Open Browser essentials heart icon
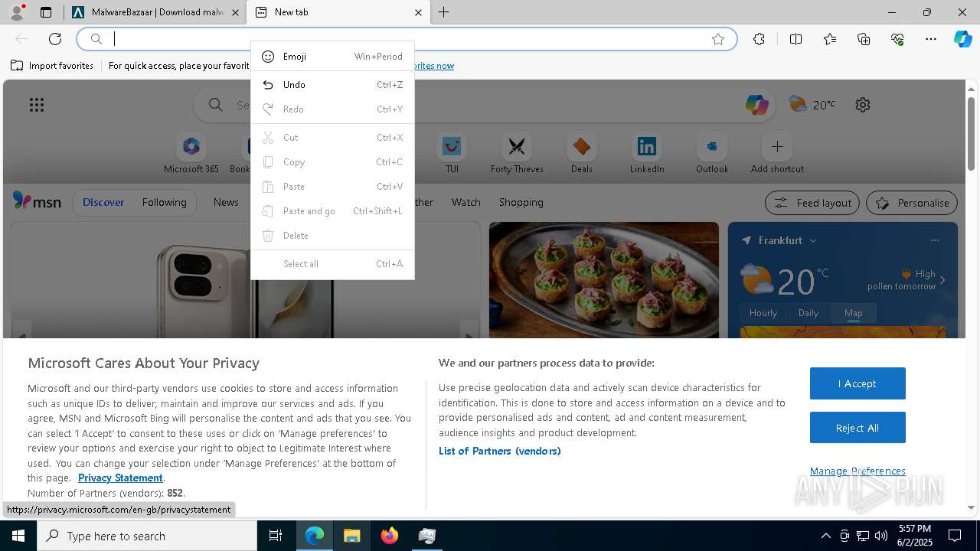Screen dimensions: 980x551 tap(897, 39)
